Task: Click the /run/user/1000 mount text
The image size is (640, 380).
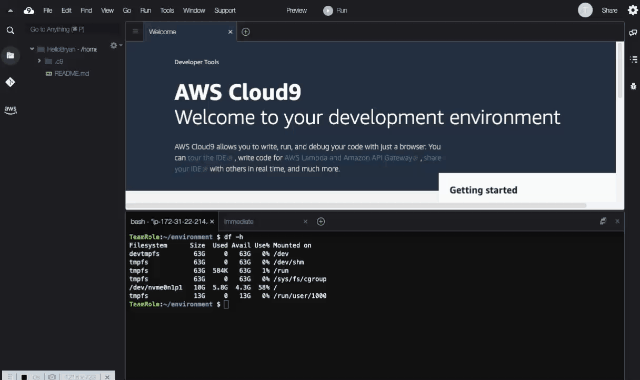Action: pos(300,296)
